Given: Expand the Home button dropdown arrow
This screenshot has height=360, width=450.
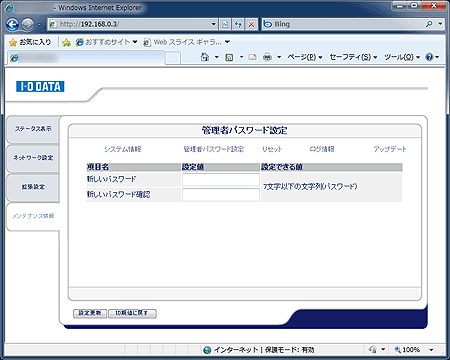Looking at the screenshot, I should 216,57.
